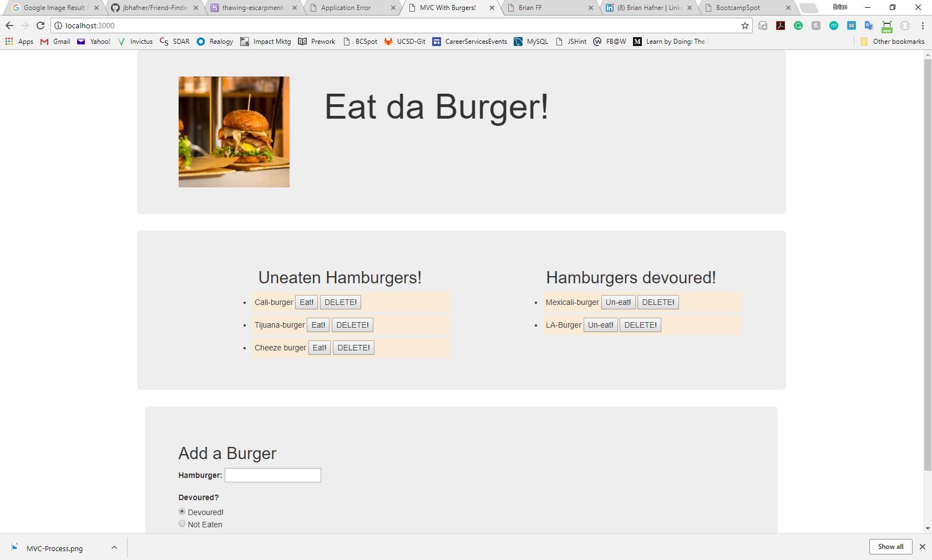Click the browser back arrow

point(9,26)
